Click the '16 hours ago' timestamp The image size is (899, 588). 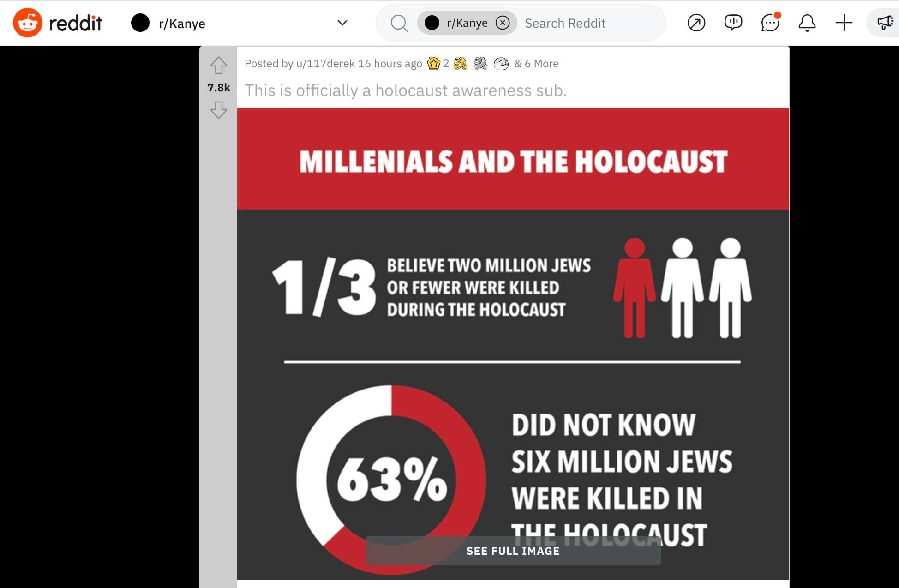390,64
